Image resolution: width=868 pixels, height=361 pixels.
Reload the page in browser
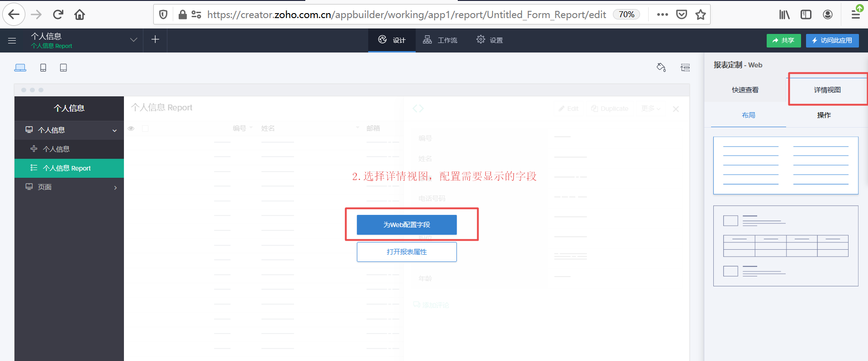click(58, 14)
